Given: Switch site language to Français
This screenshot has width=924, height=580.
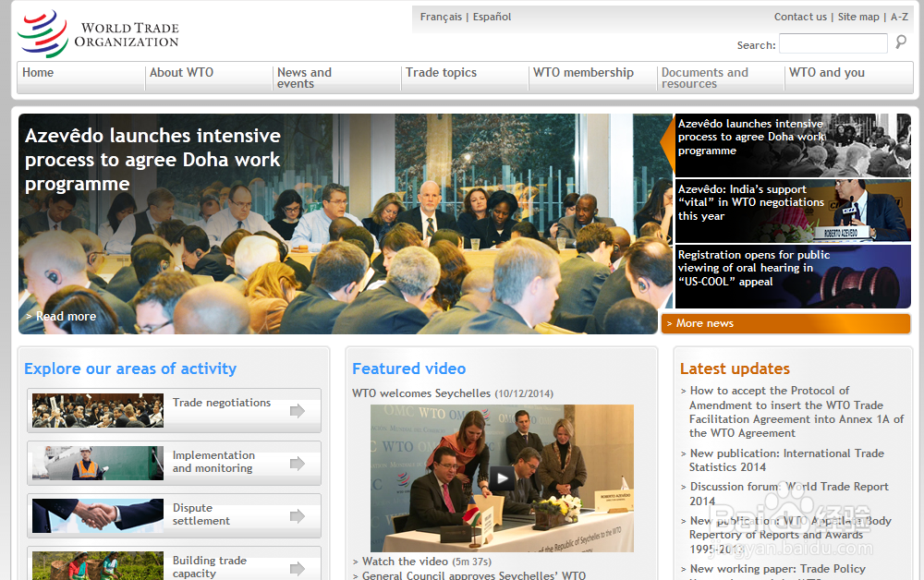Looking at the screenshot, I should 441,17.
